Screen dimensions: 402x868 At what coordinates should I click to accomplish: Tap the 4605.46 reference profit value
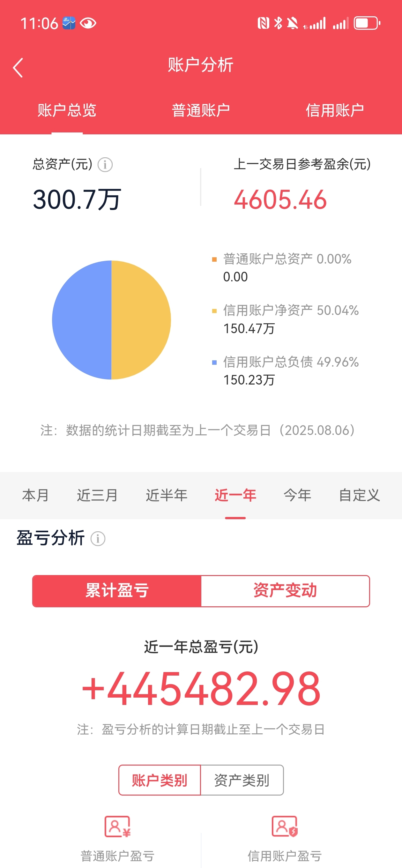(280, 199)
